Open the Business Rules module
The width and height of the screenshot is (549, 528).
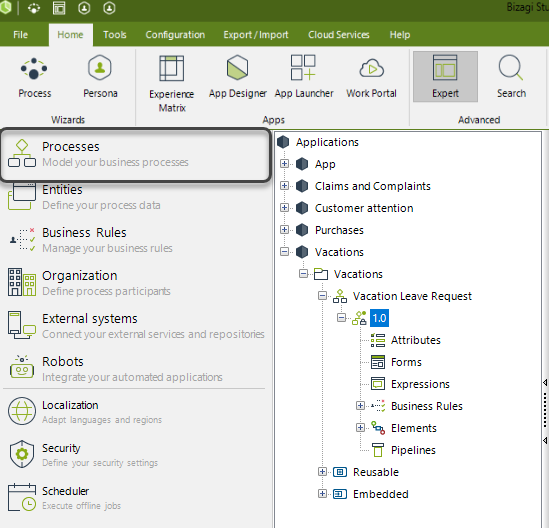tap(135, 240)
